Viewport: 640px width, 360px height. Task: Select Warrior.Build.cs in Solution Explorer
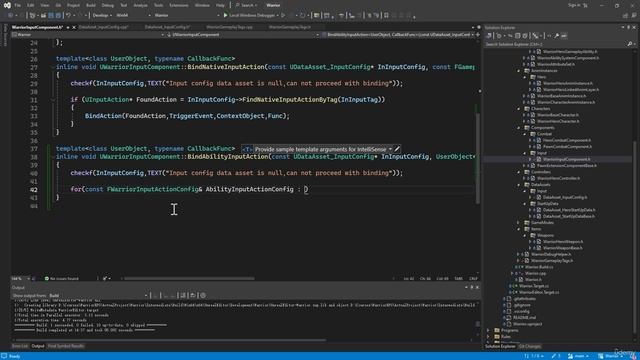539,267
